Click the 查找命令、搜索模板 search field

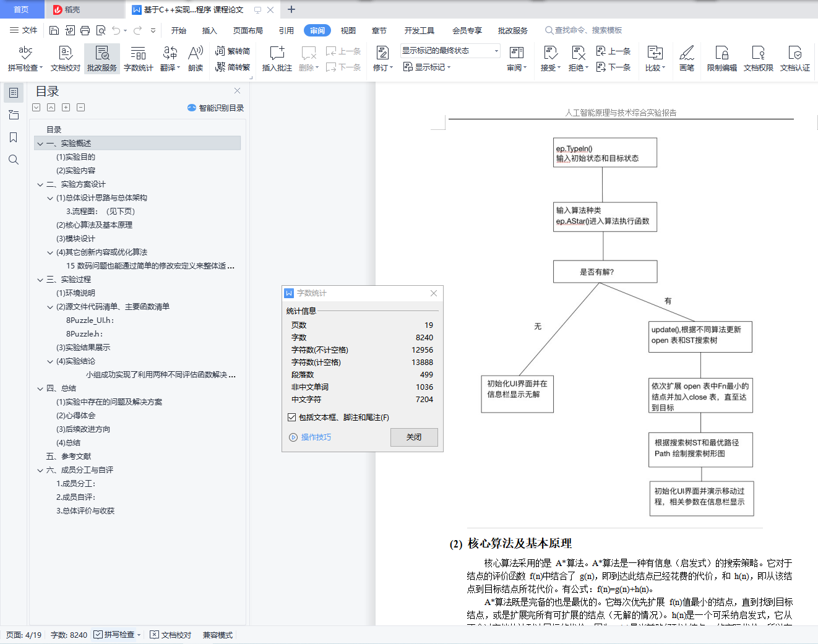coord(583,30)
